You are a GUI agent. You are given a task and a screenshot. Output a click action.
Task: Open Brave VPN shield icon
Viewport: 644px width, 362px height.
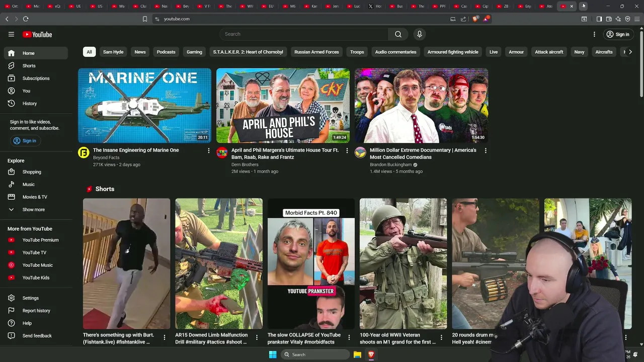coord(627,19)
